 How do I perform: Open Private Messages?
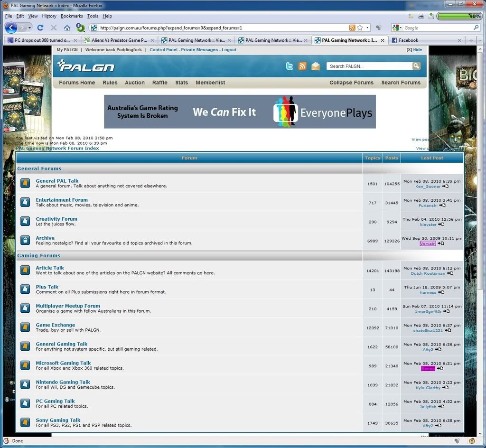click(x=199, y=49)
